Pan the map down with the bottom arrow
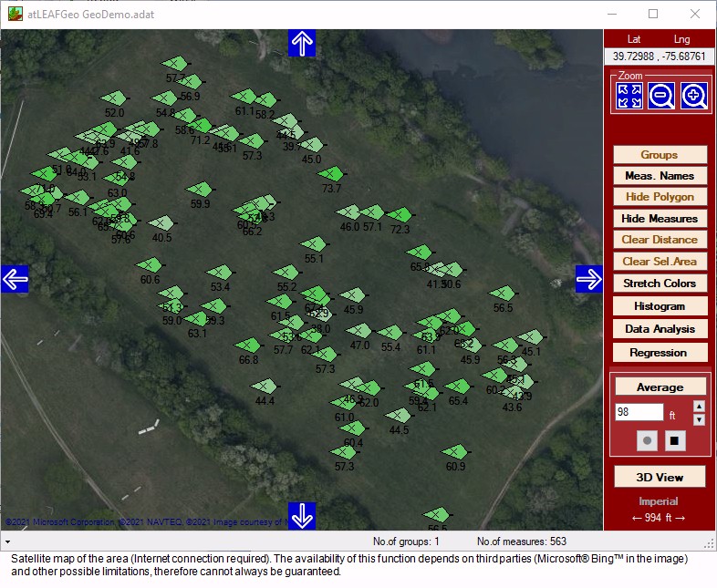Image resolution: width=717 pixels, height=588 pixels. coord(302,515)
